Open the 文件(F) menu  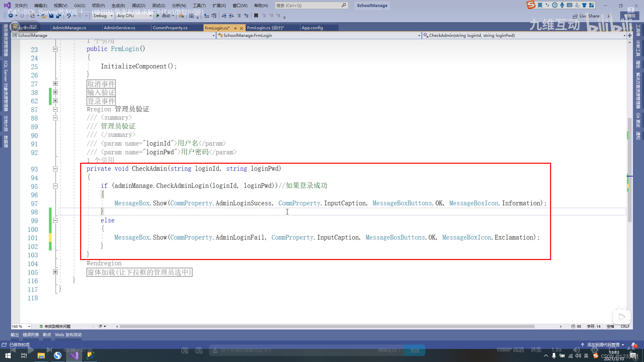pyautogui.click(x=21, y=5)
